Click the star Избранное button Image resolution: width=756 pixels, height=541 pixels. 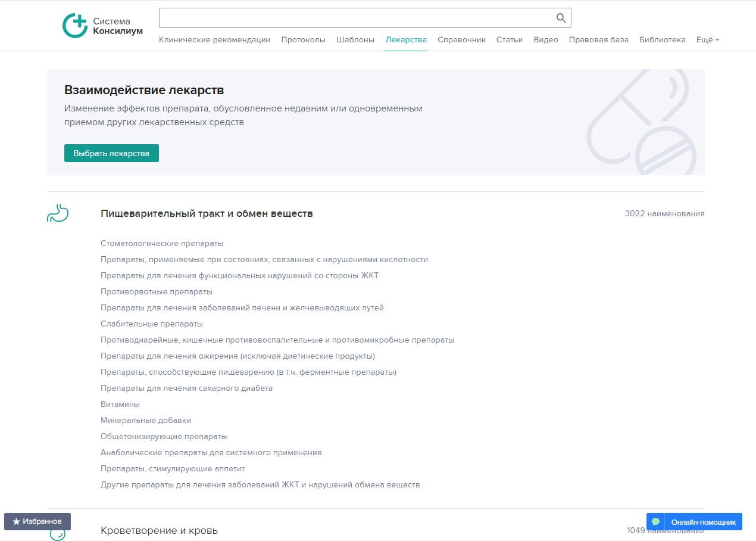pyautogui.click(x=37, y=521)
